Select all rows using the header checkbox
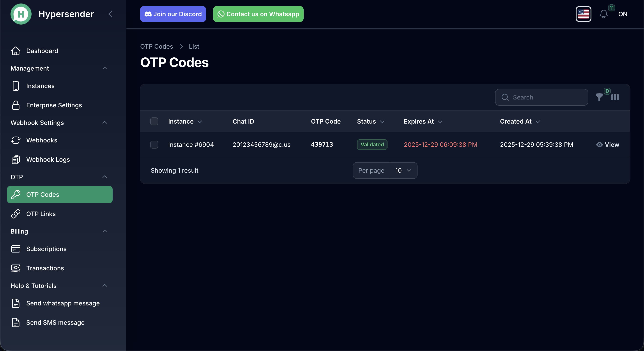The width and height of the screenshot is (644, 351). coord(154,121)
